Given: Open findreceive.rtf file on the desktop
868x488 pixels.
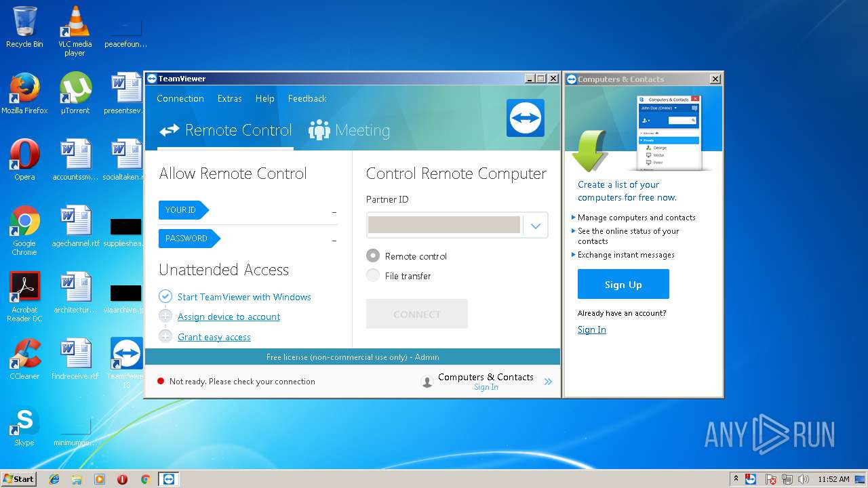Looking at the screenshot, I should pos(75,359).
